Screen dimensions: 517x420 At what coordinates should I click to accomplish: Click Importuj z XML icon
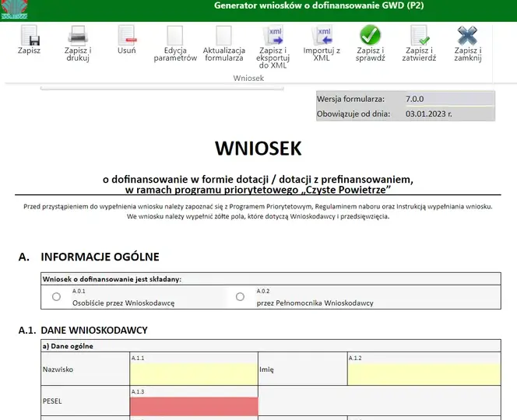(322, 36)
